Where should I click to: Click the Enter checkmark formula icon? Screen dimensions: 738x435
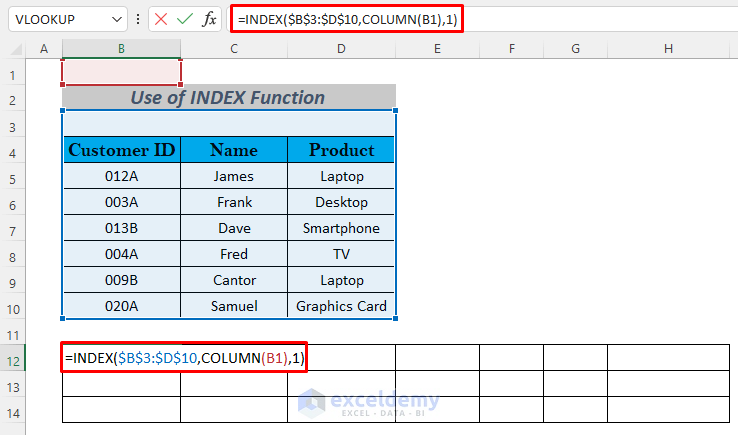[184, 19]
